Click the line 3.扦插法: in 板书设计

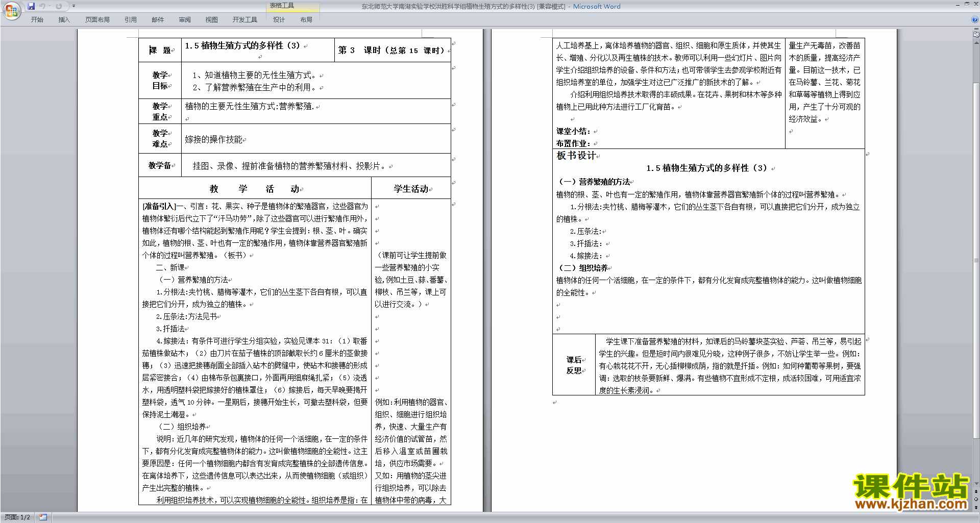click(586, 243)
